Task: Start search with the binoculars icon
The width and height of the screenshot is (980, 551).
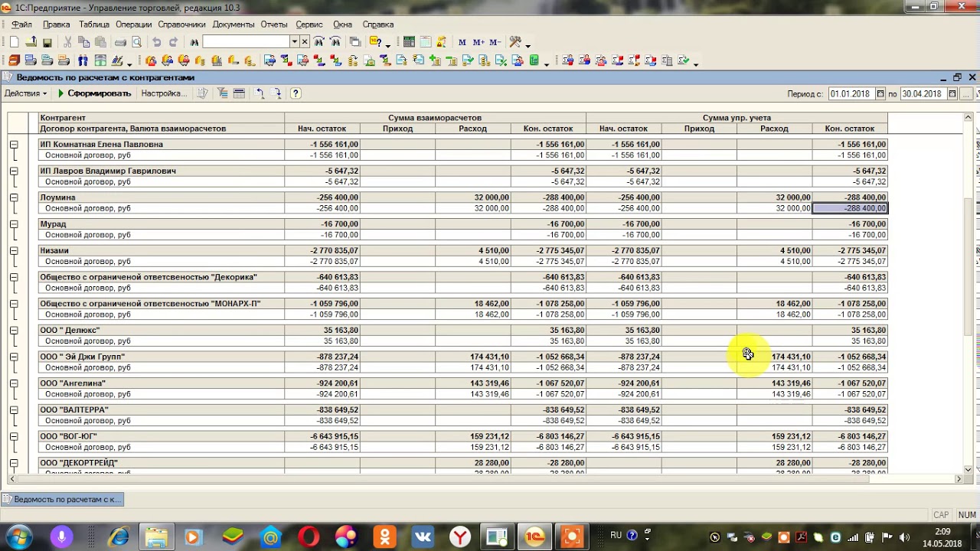Action: (194, 42)
